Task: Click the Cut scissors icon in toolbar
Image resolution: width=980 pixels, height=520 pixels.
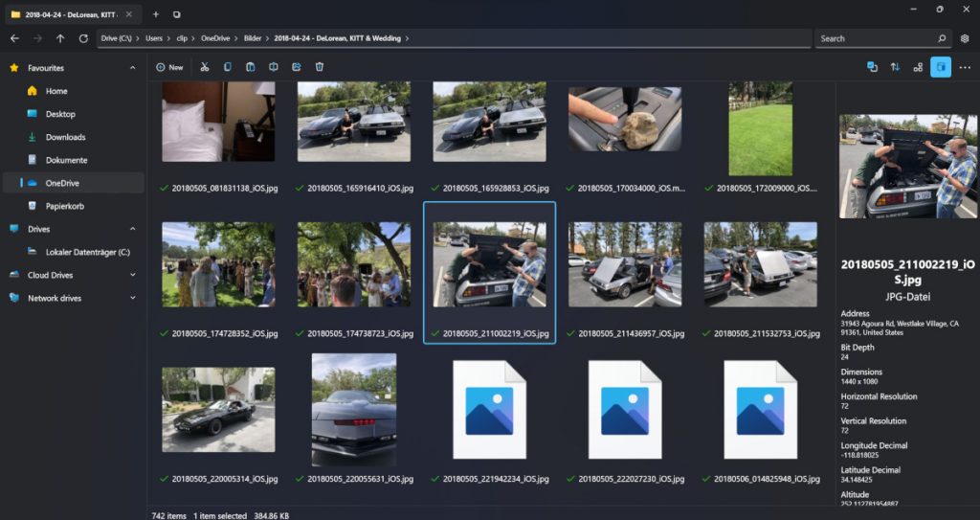Action: click(x=205, y=67)
